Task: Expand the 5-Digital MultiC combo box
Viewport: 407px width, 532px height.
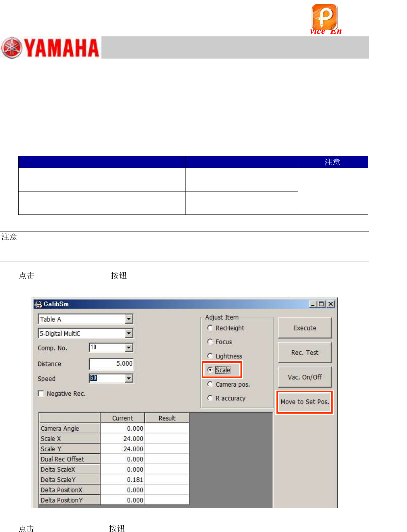Action: [129, 333]
